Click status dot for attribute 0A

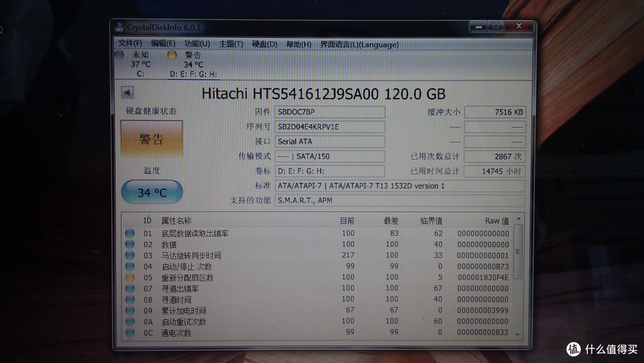[x=130, y=321]
